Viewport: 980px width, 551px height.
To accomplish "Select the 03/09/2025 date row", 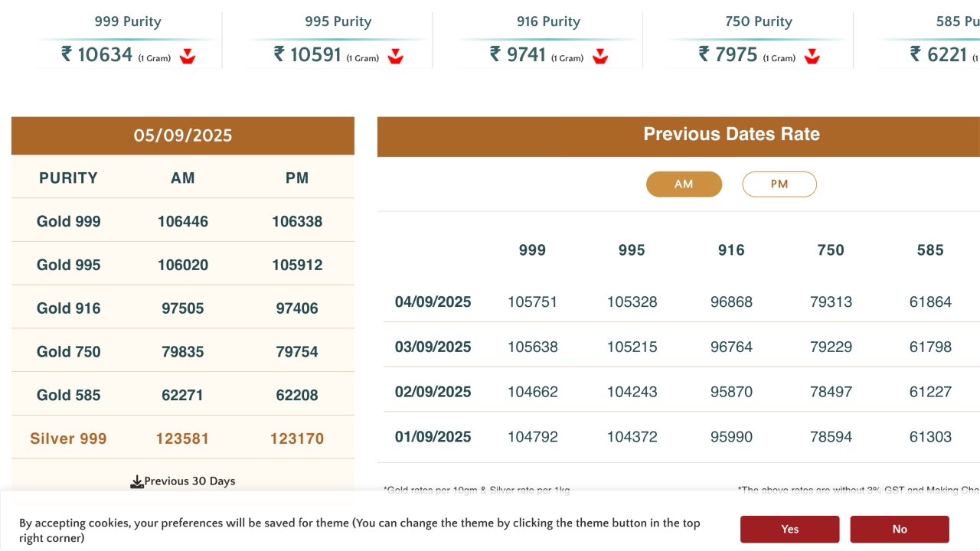I will click(x=433, y=347).
